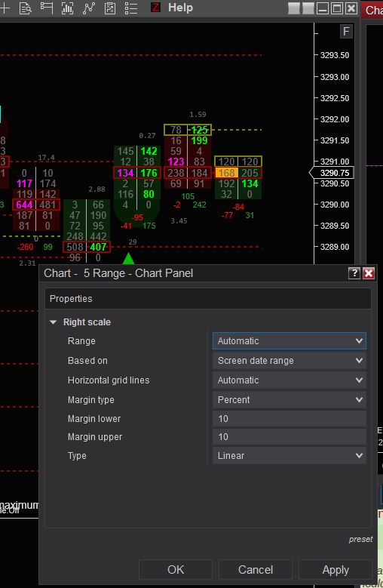Open the Data Series bar chart icon
The image size is (383, 588).
67,8
